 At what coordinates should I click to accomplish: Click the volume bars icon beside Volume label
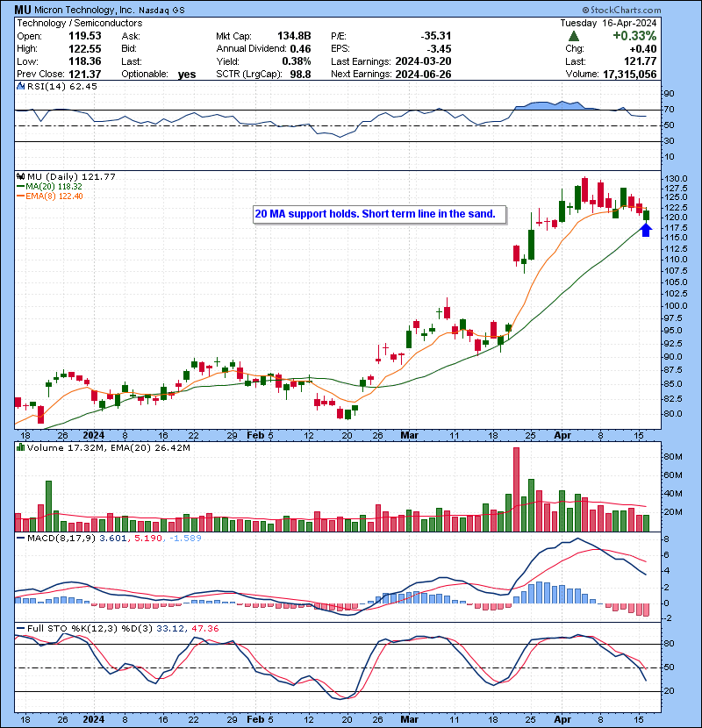point(20,447)
